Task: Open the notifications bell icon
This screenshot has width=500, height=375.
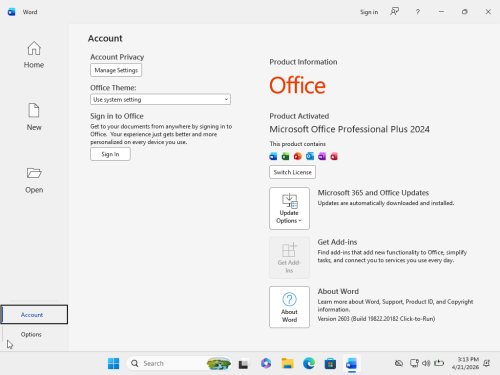Action: 487,363
